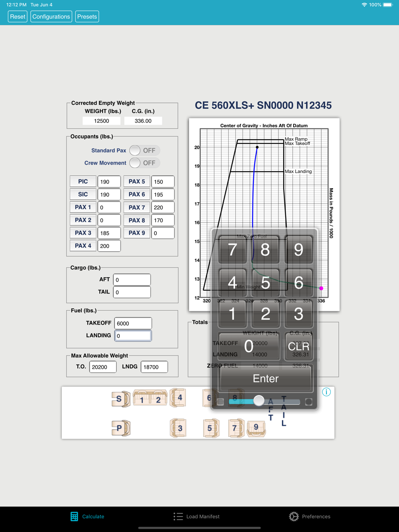Click the aircraft title CE 560XLS+ SN0000 N12345

click(x=263, y=105)
